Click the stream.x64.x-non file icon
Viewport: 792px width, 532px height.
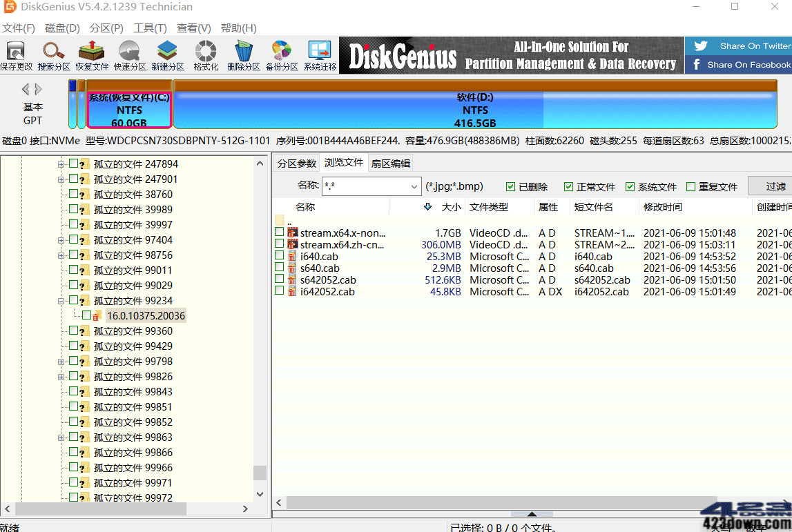click(293, 233)
